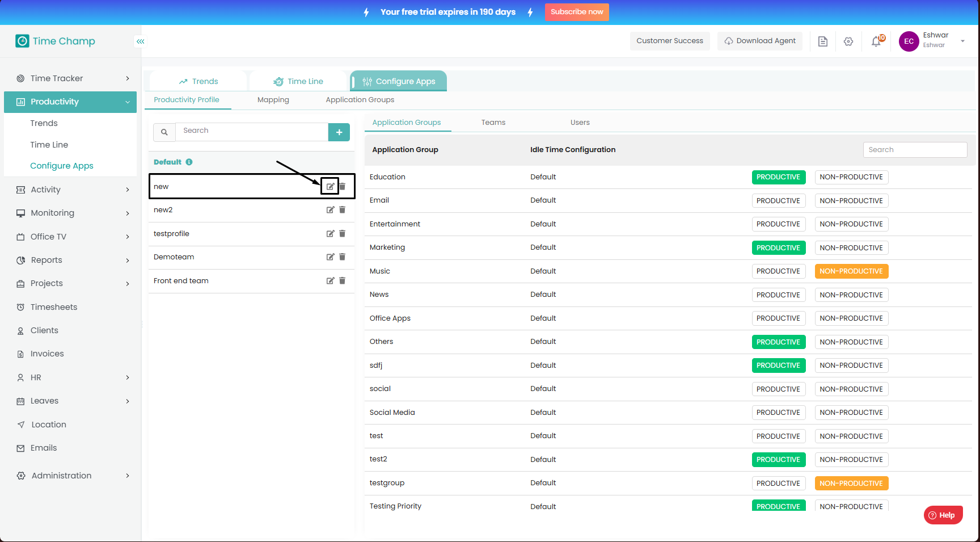Viewport: 980px width, 542px height.
Task: Click the edit icon for 'new' profile
Action: (x=330, y=186)
